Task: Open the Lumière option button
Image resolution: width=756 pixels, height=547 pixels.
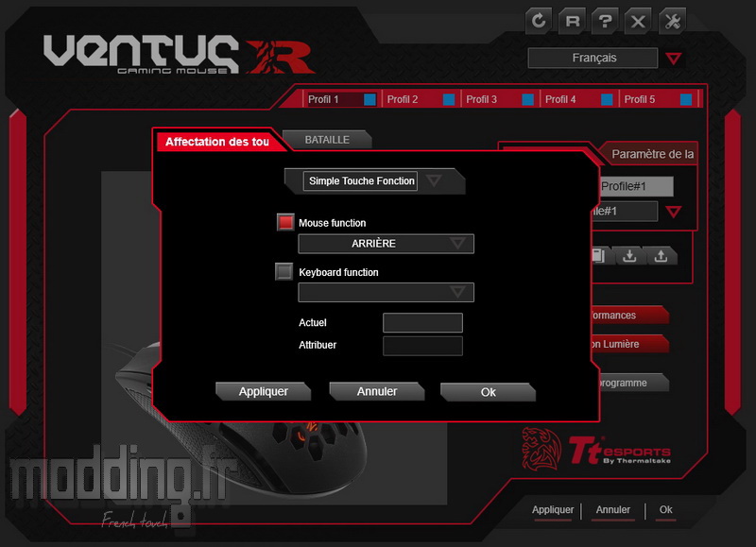Action: (x=629, y=344)
